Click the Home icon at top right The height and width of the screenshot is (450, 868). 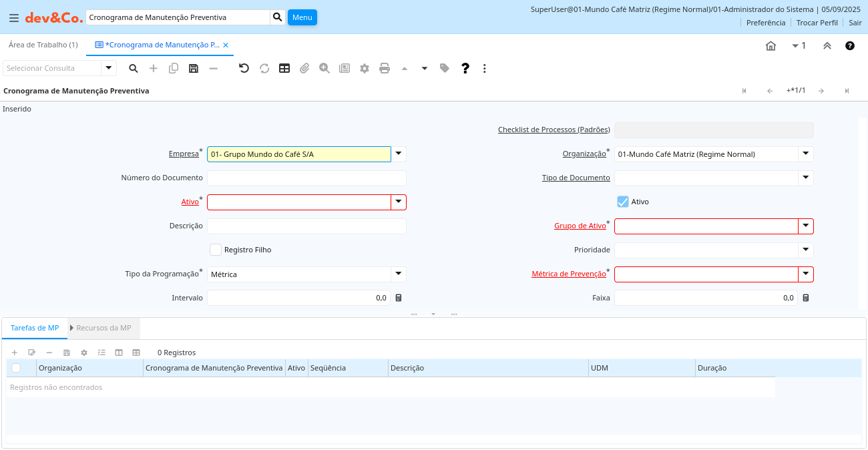coord(771,45)
